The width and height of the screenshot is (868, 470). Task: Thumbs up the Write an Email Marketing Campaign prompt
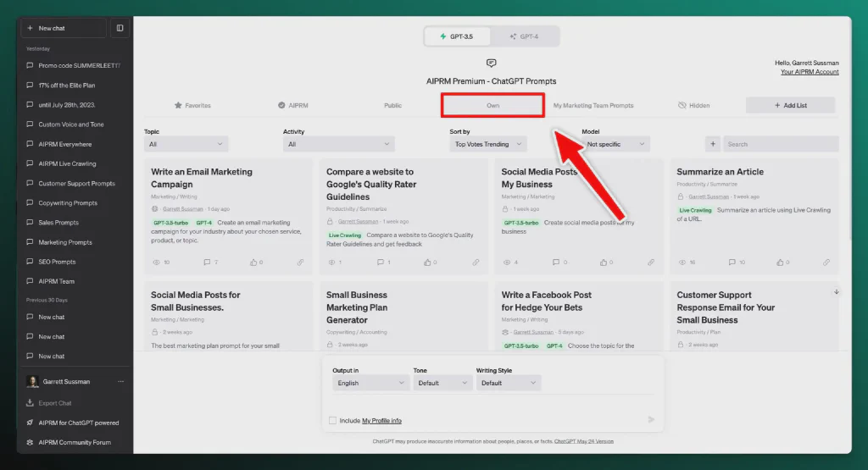(x=253, y=262)
